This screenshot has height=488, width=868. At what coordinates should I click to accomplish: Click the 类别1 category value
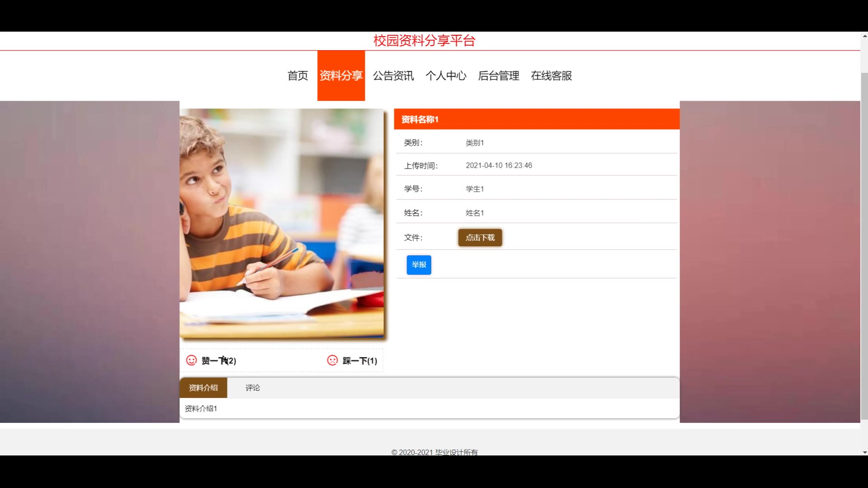pyautogui.click(x=475, y=143)
